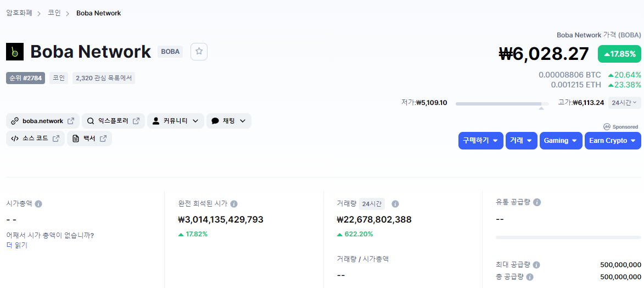The width and height of the screenshot is (644, 288).
Task: Click the 거래량 / 시가총액 label
Action: click(363, 259)
